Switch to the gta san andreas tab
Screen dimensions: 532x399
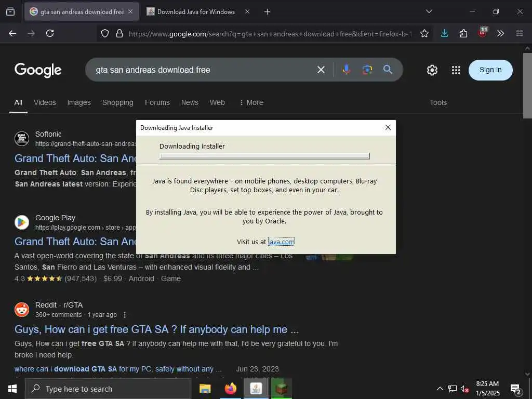82,12
